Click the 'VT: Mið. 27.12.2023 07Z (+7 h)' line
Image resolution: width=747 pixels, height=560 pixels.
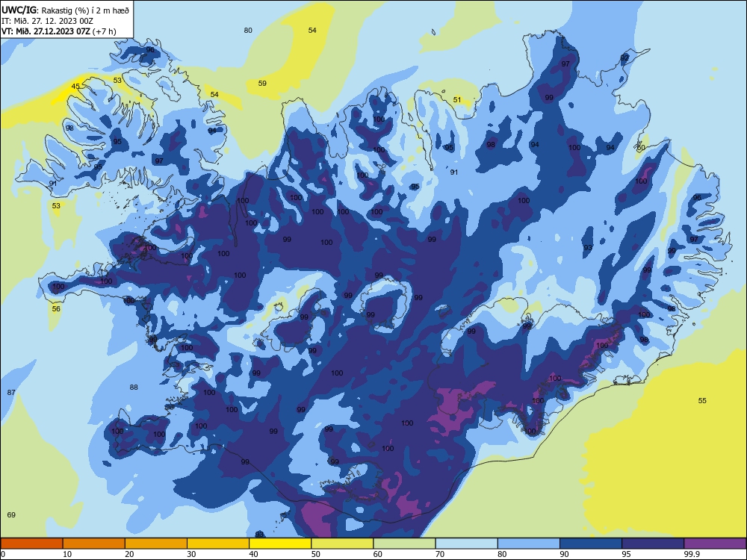coord(58,31)
